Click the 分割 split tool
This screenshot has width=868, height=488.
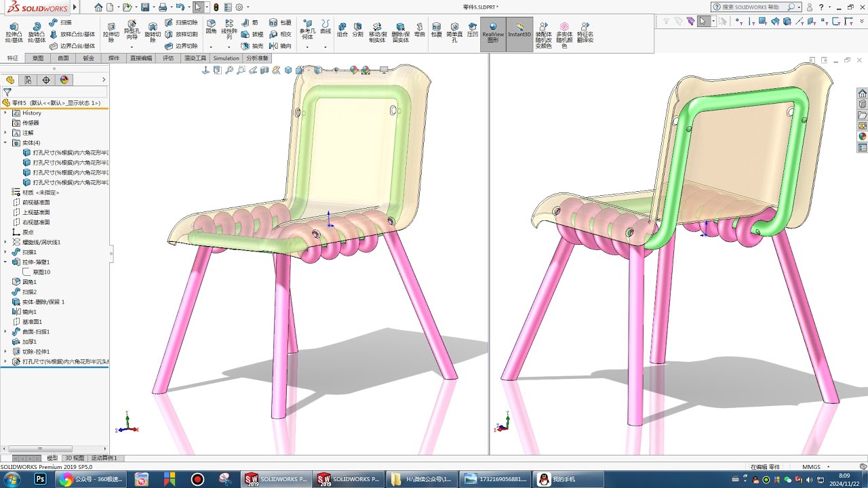pyautogui.click(x=358, y=29)
